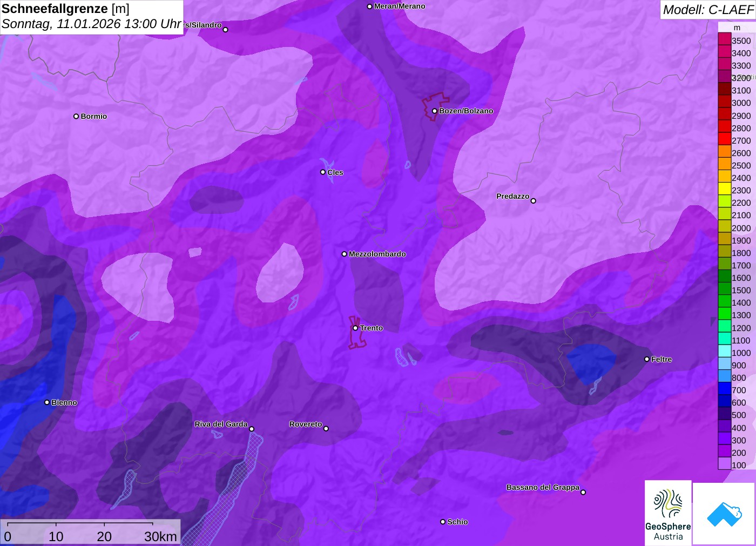Click the Riva del Garda marker
Image resolution: width=756 pixels, height=546 pixels.
[252, 429]
